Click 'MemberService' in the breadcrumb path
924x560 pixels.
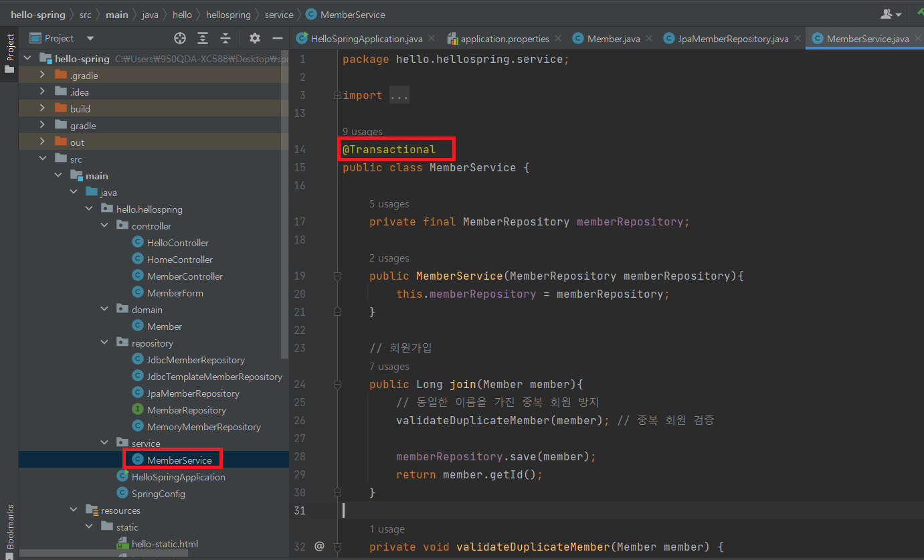point(353,14)
